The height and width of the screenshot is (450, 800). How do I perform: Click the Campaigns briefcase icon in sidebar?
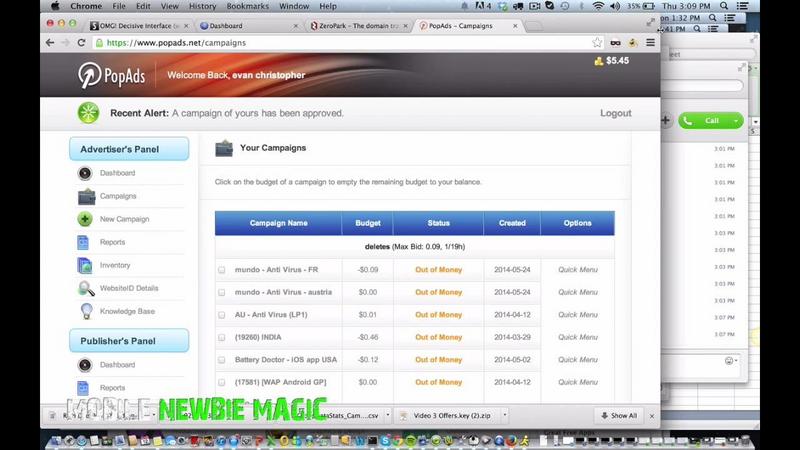(x=86, y=196)
